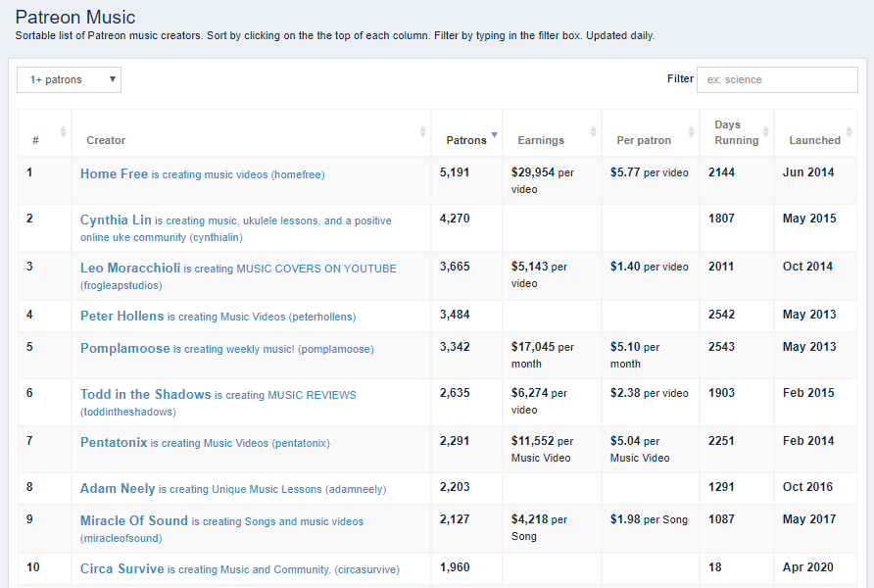The height and width of the screenshot is (588, 874).
Task: Open the Cynthia Lin creator link
Action: click(x=236, y=228)
